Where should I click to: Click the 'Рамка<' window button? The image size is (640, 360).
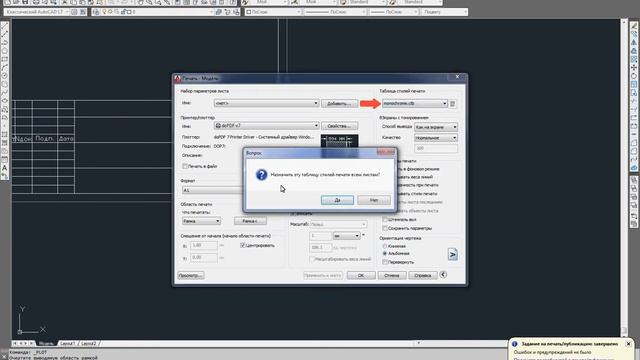pos(250,221)
